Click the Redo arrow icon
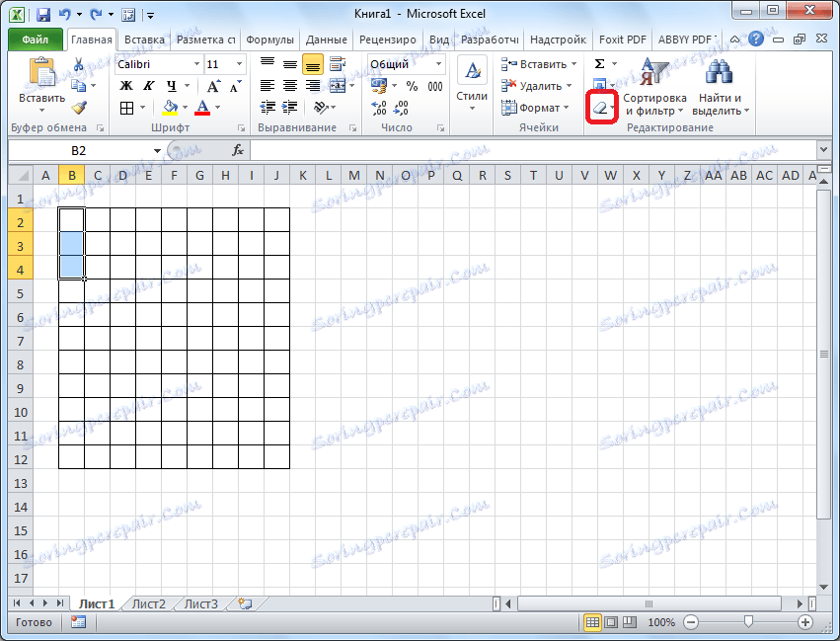 pos(96,15)
